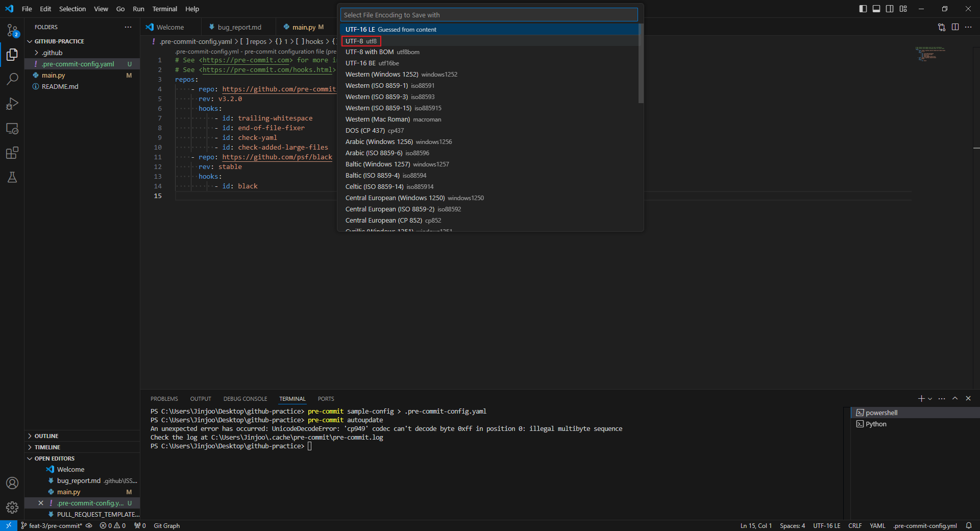
Task: Switch to the PROBLEMS panel tab
Action: pos(164,399)
